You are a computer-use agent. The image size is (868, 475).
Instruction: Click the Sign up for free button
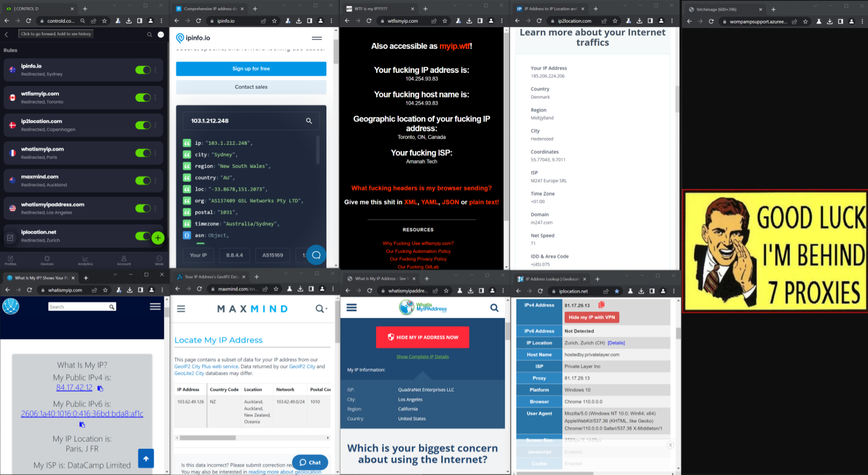251,69
